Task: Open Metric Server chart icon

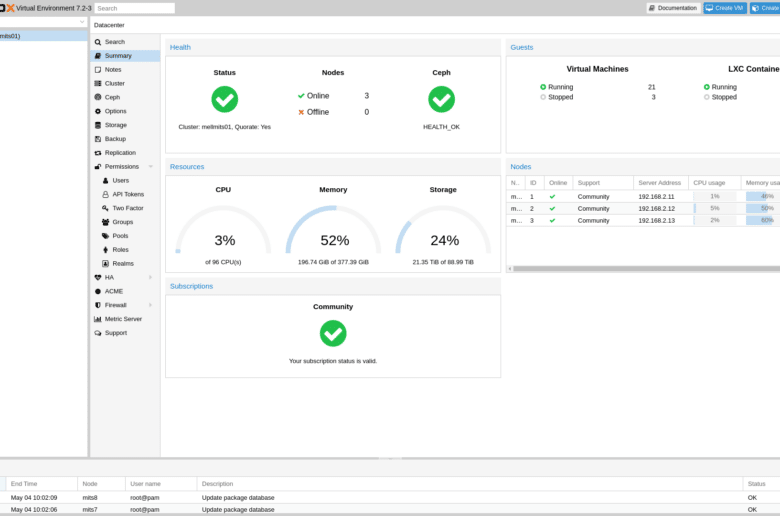Action: [98, 319]
